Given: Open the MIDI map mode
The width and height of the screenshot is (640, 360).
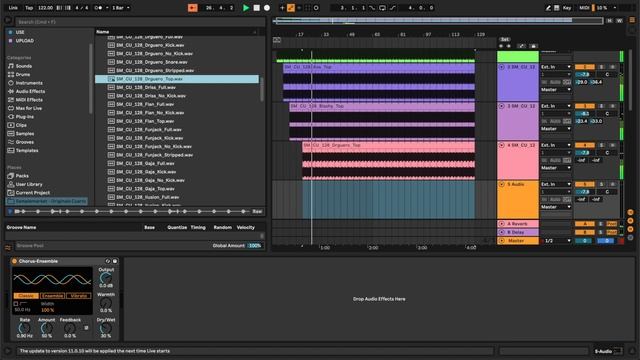Looking at the screenshot, I should pos(584,8).
